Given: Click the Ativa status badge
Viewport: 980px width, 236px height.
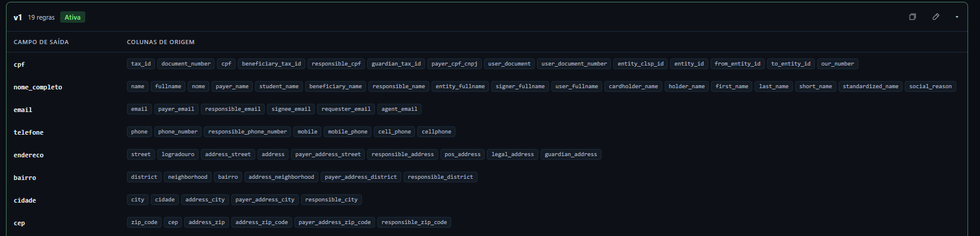Looking at the screenshot, I should click(x=73, y=17).
